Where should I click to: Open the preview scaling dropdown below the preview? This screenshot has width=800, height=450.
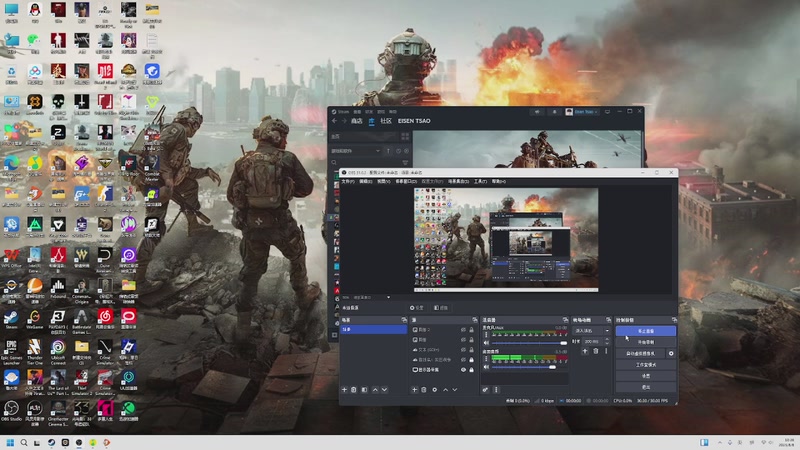(x=373, y=297)
